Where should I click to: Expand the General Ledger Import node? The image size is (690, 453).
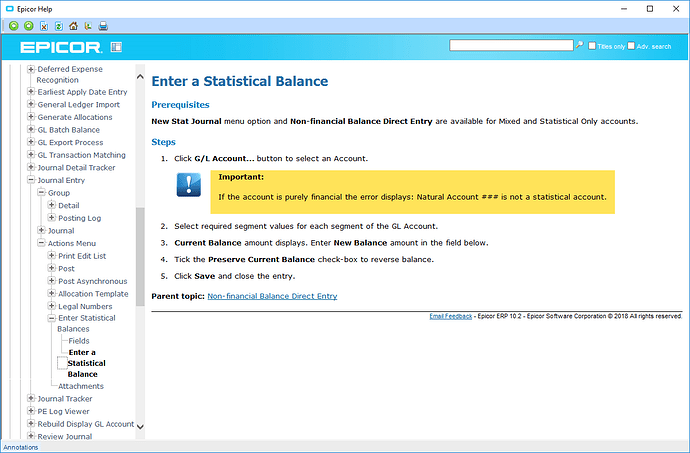31,104
